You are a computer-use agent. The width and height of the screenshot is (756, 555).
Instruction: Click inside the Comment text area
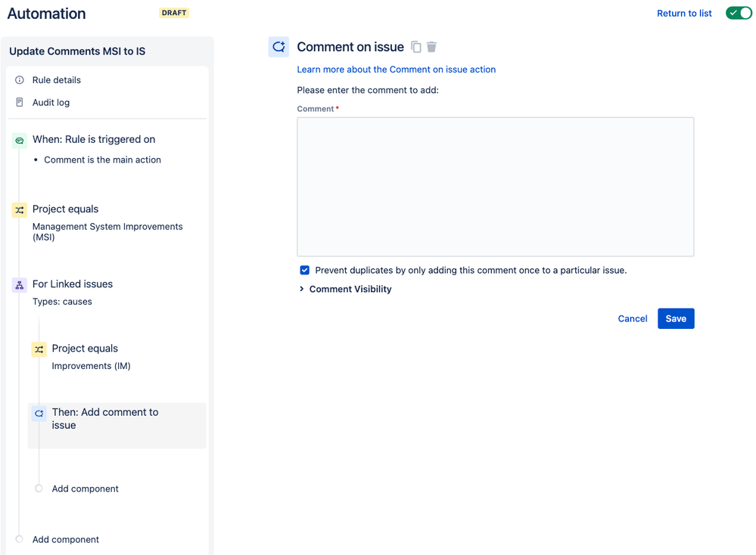pos(495,186)
